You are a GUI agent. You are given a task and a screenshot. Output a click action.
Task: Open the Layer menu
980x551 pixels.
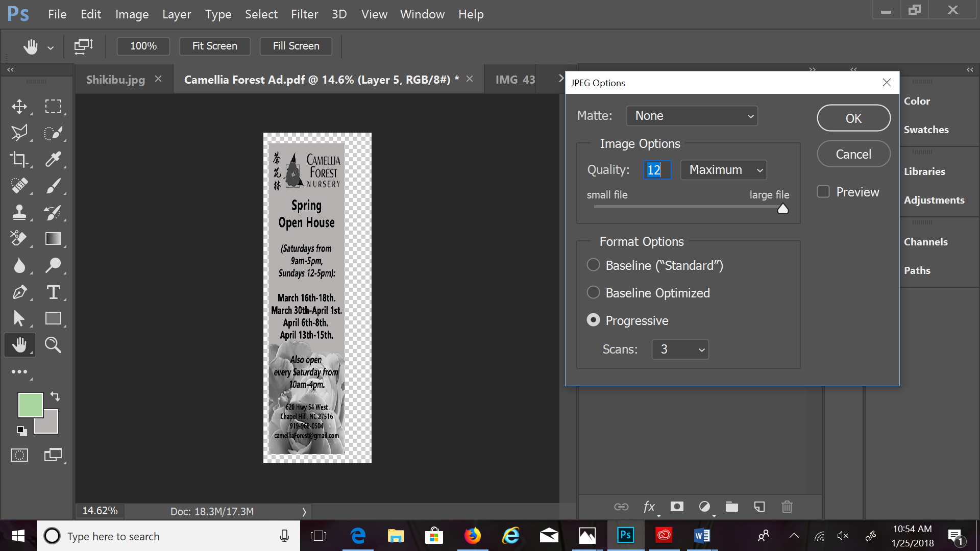coord(177,14)
